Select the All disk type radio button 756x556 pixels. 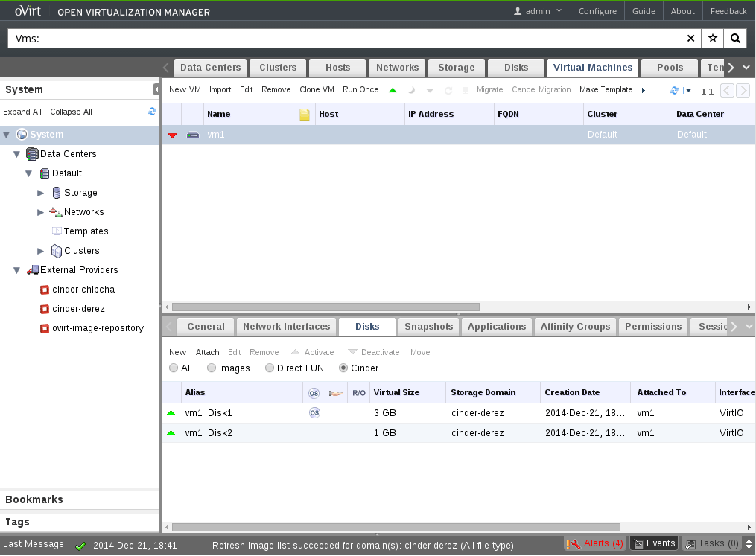click(x=174, y=368)
